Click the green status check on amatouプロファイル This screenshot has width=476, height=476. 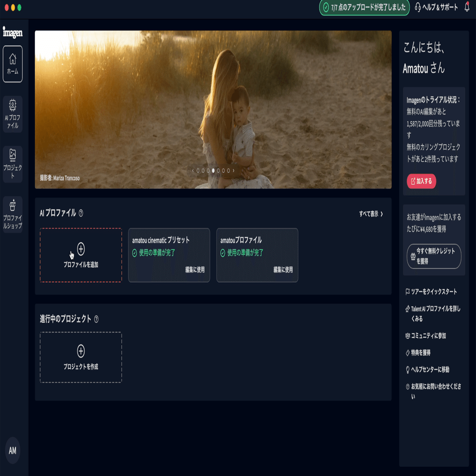(x=223, y=253)
